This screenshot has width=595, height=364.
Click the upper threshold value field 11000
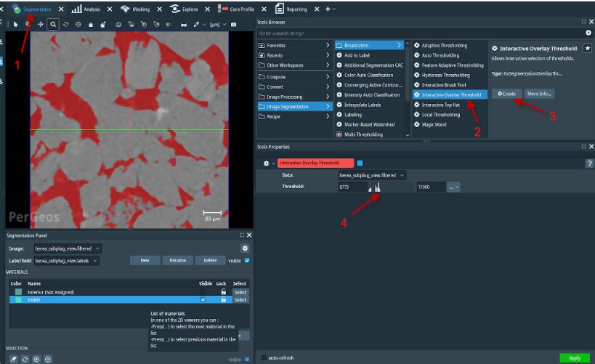[x=430, y=187]
